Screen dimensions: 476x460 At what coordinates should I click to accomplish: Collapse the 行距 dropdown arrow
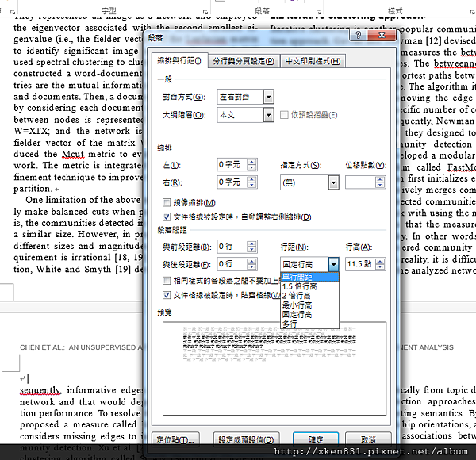(334, 264)
